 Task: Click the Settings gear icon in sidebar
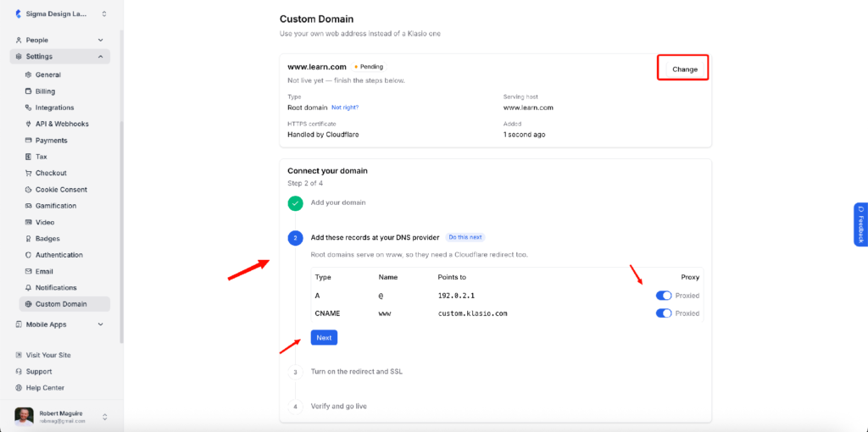coord(19,57)
